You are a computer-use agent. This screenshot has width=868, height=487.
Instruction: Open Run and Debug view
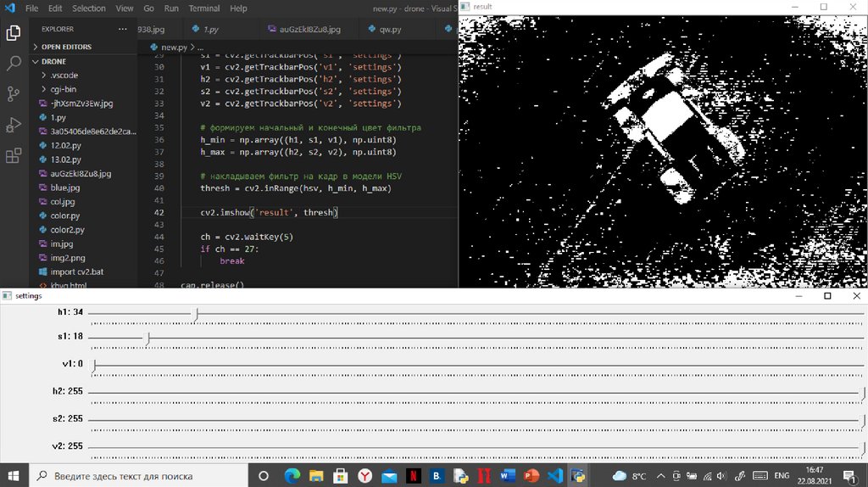(x=14, y=126)
